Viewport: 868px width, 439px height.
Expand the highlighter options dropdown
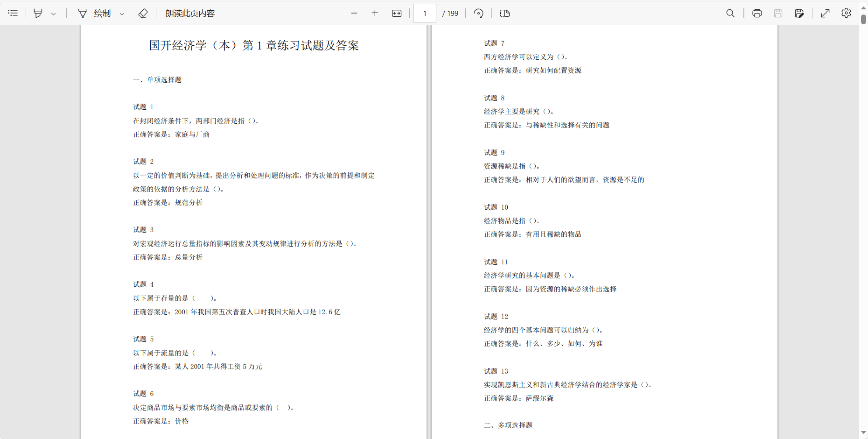click(x=54, y=14)
